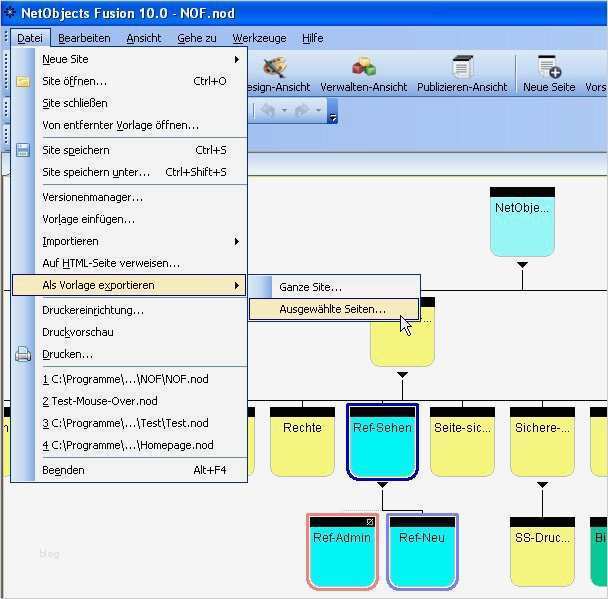Open the Werkzeuge menu

coord(259,38)
